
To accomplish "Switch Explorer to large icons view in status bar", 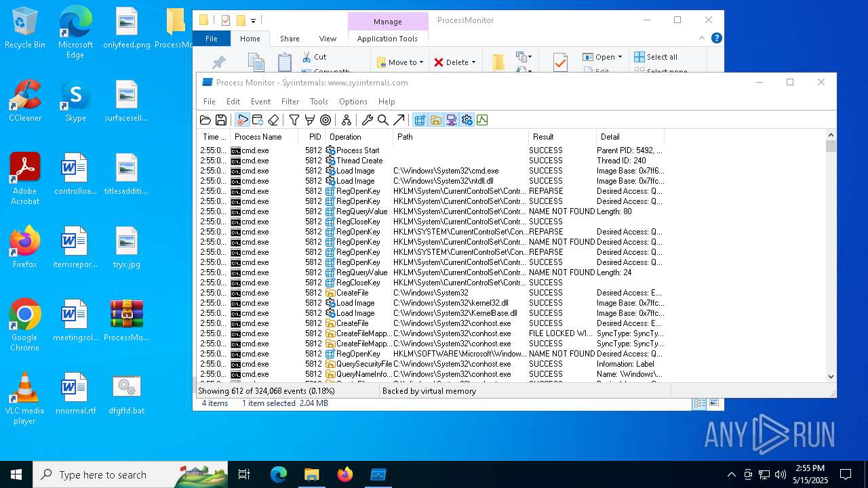I will point(713,403).
